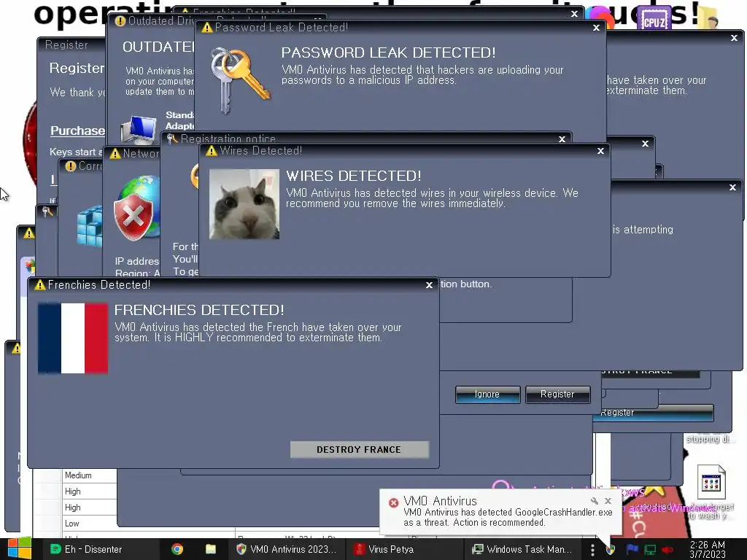Click the warning icon in Password Leak title
Screen dimensions: 747x560
click(x=206, y=28)
